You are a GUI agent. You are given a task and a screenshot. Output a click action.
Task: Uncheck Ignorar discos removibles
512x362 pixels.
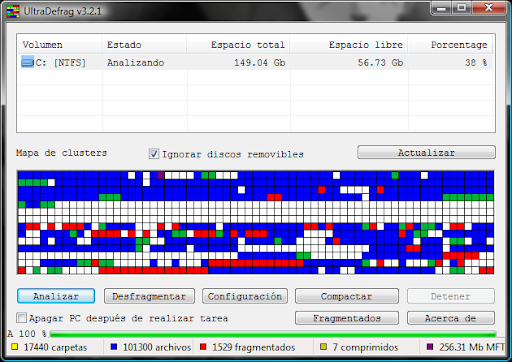(x=154, y=154)
